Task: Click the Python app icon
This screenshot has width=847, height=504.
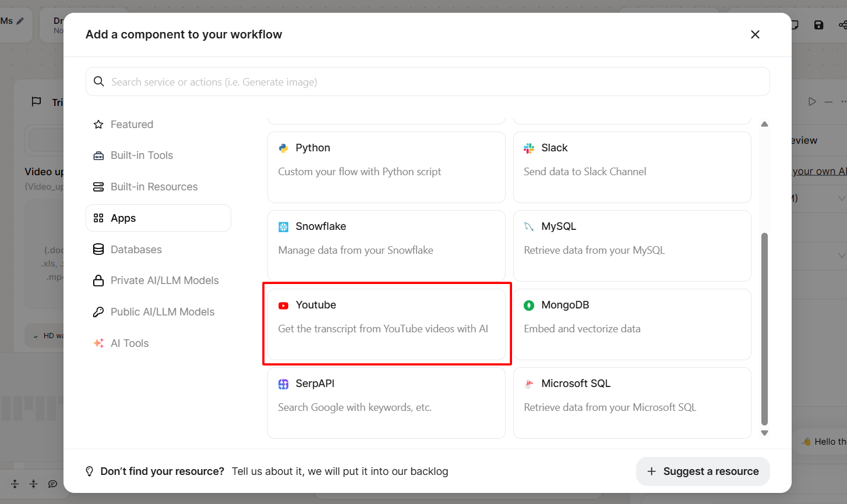Action: point(283,148)
